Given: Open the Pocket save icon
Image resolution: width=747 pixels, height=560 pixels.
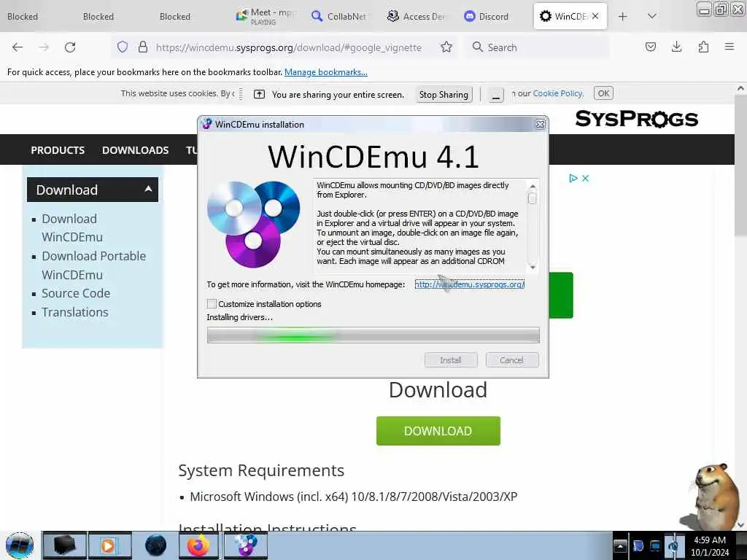Looking at the screenshot, I should (650, 47).
